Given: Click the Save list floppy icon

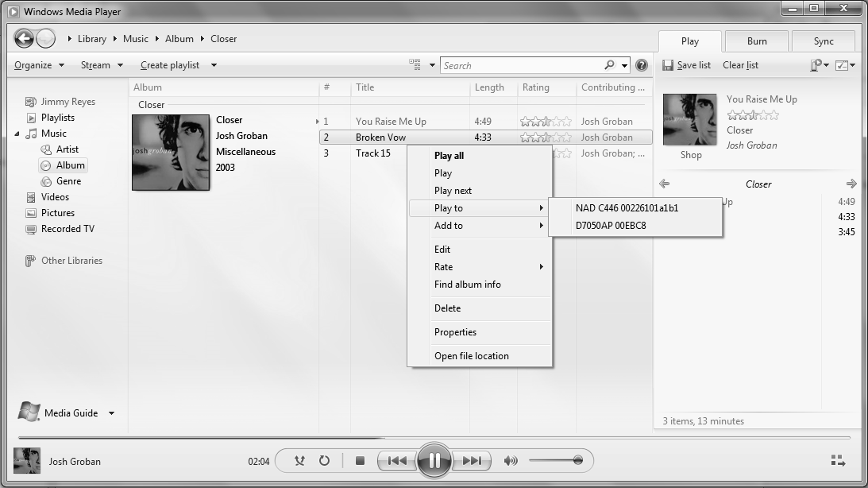Looking at the screenshot, I should tap(668, 65).
